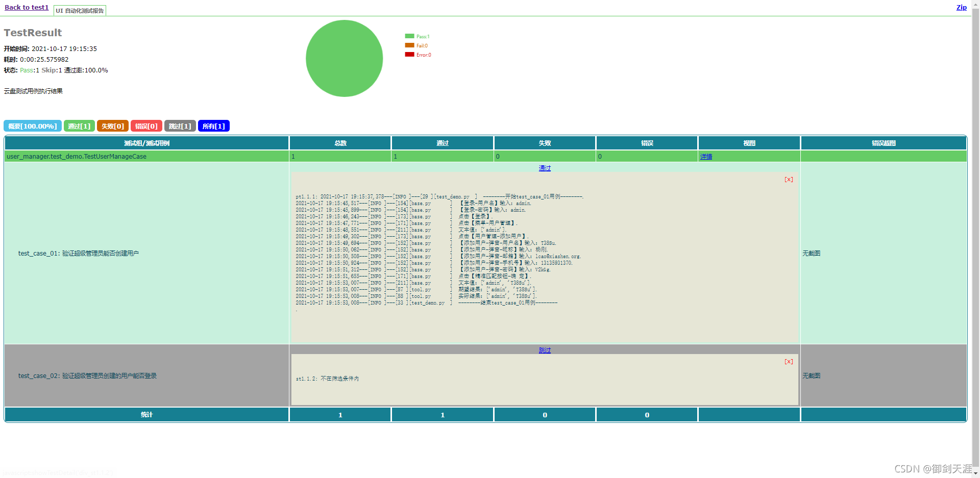This screenshot has height=478, width=980.
Task: Filter results by 失败[0]
Action: 113,126
